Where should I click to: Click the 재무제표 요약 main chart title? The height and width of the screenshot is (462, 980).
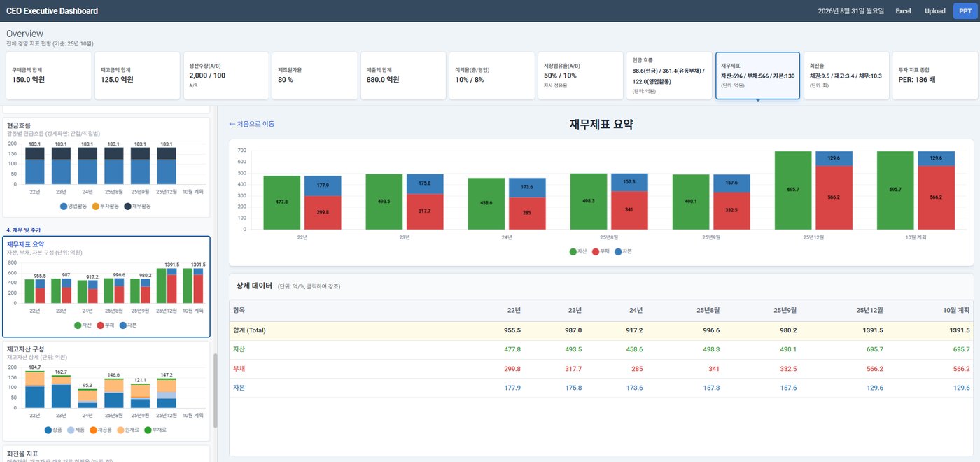tap(601, 125)
